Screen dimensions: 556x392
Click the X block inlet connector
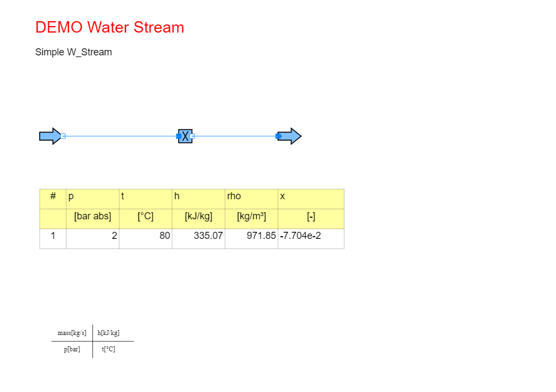tap(179, 136)
